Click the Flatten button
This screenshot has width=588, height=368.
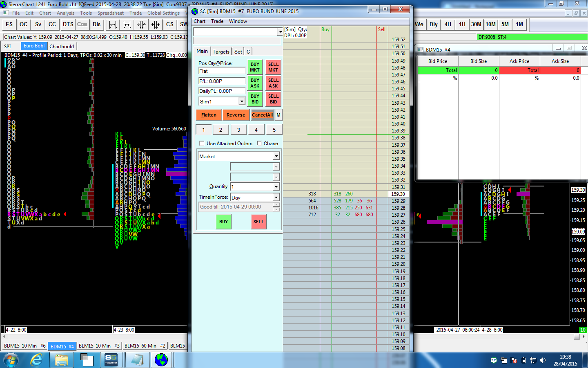209,115
